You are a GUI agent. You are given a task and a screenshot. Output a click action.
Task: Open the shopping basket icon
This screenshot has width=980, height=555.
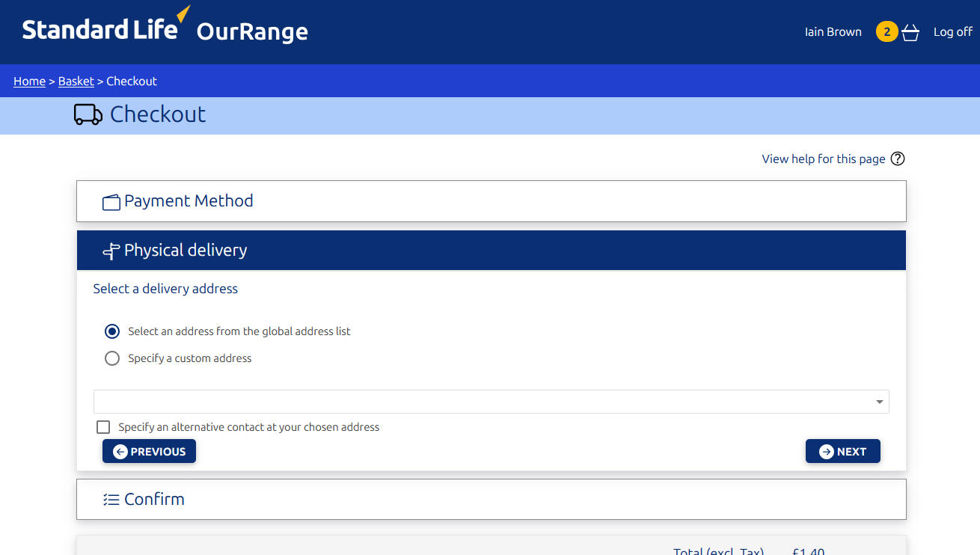coord(910,32)
